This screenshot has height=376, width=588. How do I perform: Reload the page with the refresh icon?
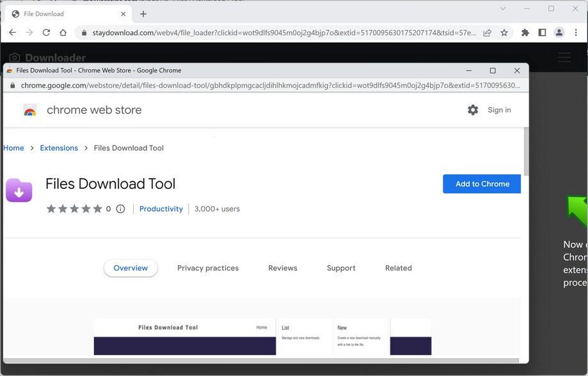click(45, 33)
